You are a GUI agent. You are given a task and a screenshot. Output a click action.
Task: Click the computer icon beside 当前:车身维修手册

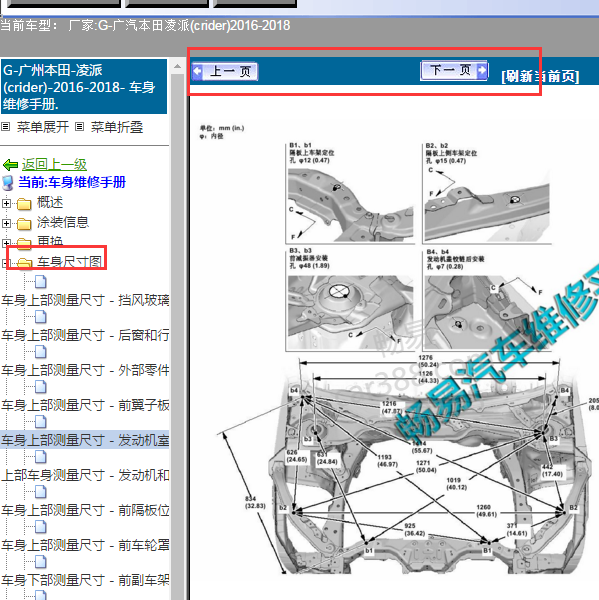(x=8, y=183)
